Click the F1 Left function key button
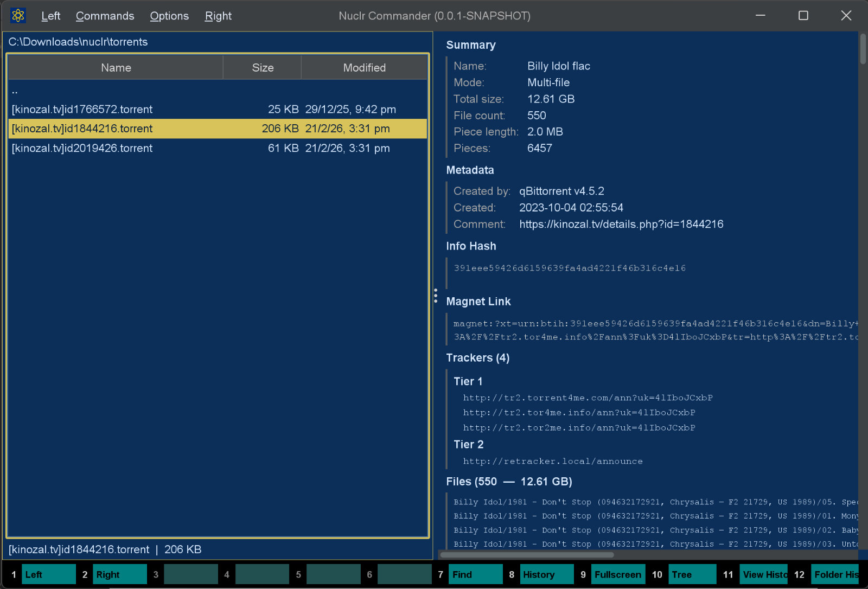The height and width of the screenshot is (589, 868). click(x=48, y=574)
